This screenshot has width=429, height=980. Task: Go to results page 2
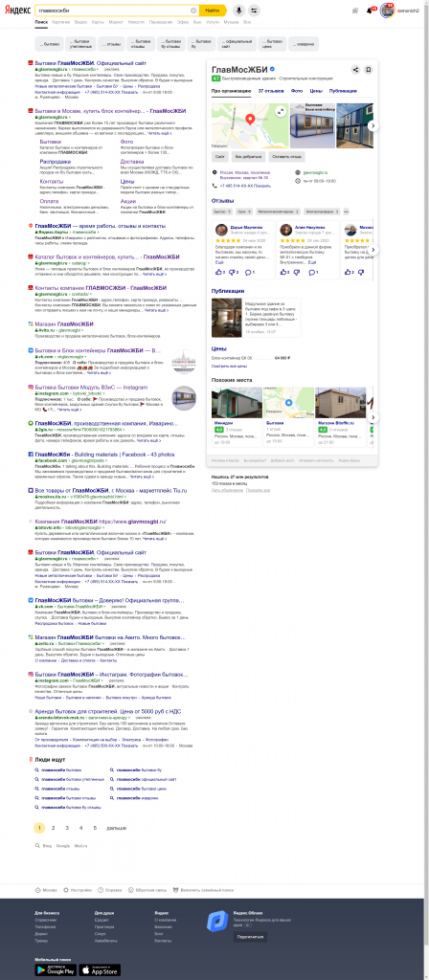(54, 828)
